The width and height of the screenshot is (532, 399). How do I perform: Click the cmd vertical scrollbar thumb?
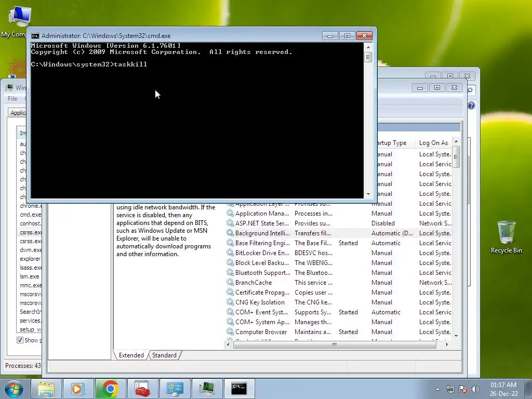[368, 57]
